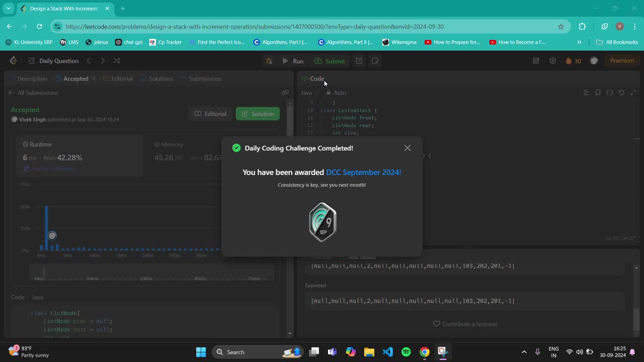Open the layout grid icon
Image resolution: width=644 pixels, height=362 pixels.
[x=536, y=61]
